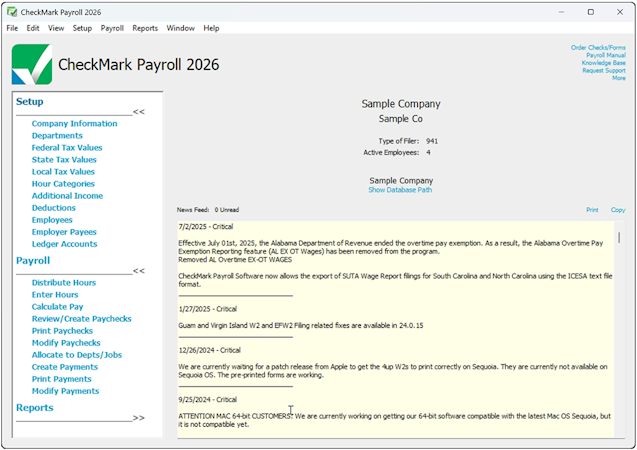The height and width of the screenshot is (450, 637).
Task: Click the Sample Co company name
Action: pos(401,119)
